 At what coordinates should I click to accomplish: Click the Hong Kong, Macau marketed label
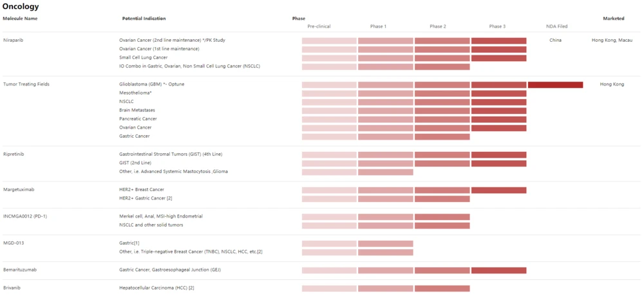[612, 41]
